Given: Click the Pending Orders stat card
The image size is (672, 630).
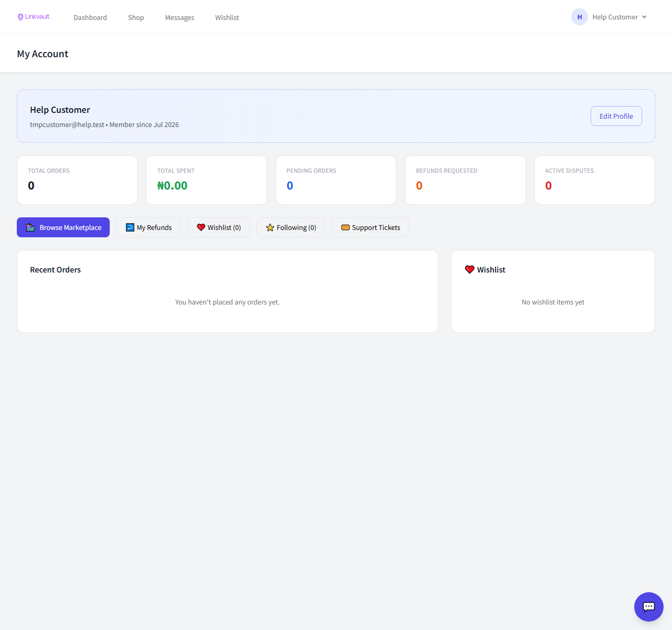Looking at the screenshot, I should 336,180.
